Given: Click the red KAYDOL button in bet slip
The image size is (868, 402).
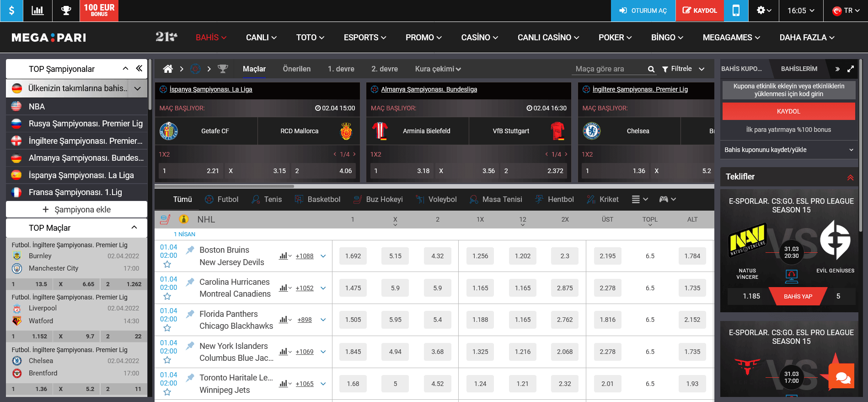Looking at the screenshot, I should point(788,111).
